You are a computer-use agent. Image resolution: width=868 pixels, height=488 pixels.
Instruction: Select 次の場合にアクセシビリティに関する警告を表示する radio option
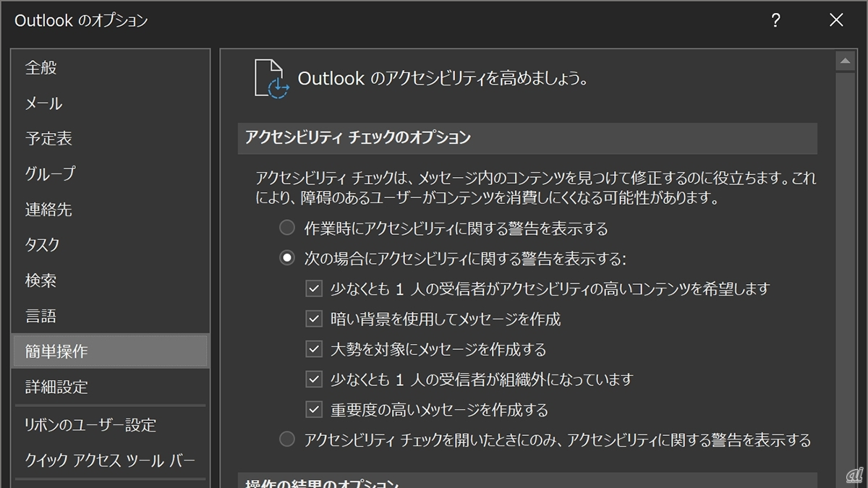pos(287,258)
